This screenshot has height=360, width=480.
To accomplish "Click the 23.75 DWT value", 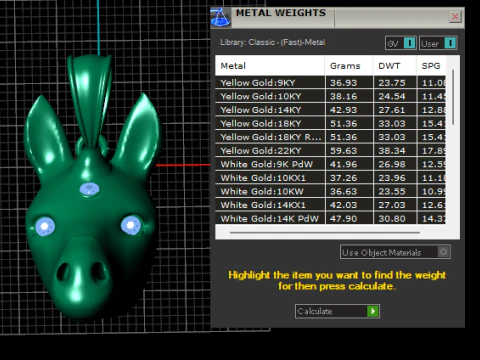I will [392, 83].
